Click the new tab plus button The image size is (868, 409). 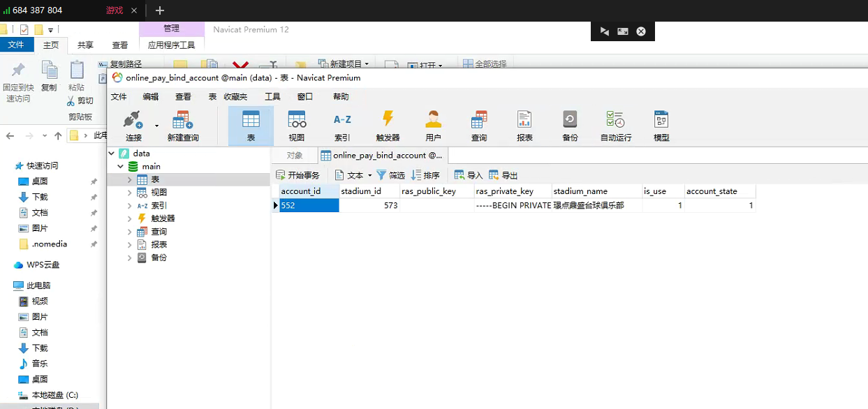click(160, 10)
